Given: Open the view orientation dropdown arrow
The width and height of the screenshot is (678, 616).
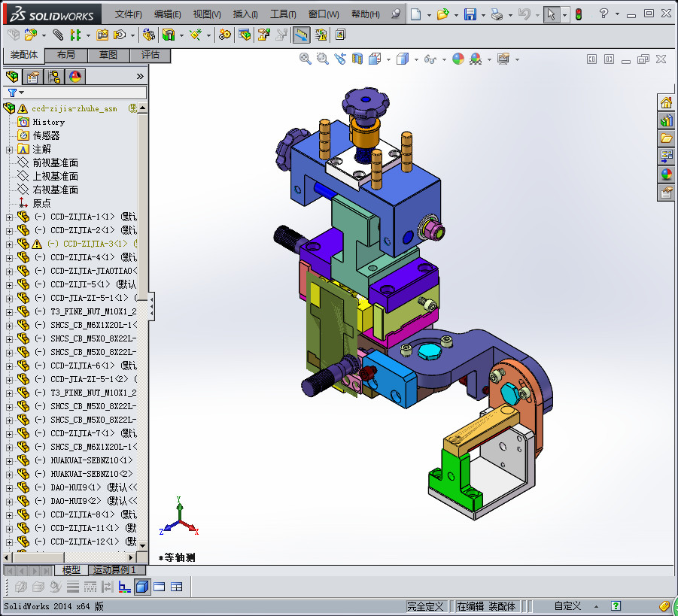Looking at the screenshot, I should pyautogui.click(x=388, y=59).
